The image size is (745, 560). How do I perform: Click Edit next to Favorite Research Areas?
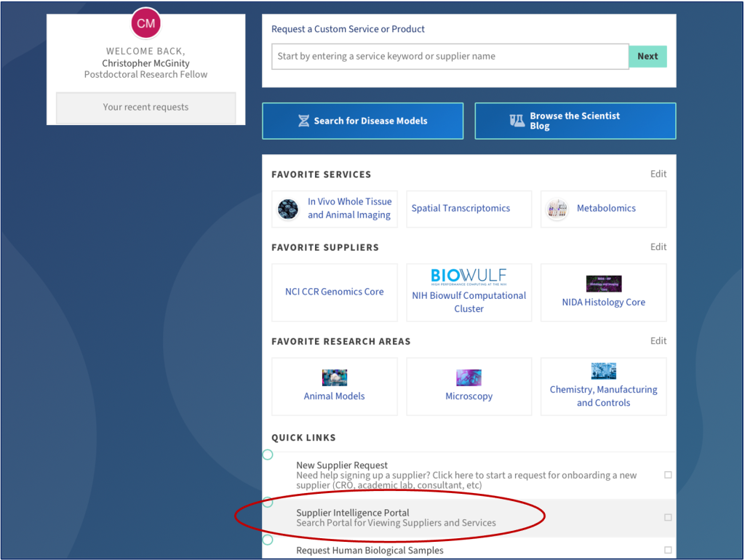(658, 340)
